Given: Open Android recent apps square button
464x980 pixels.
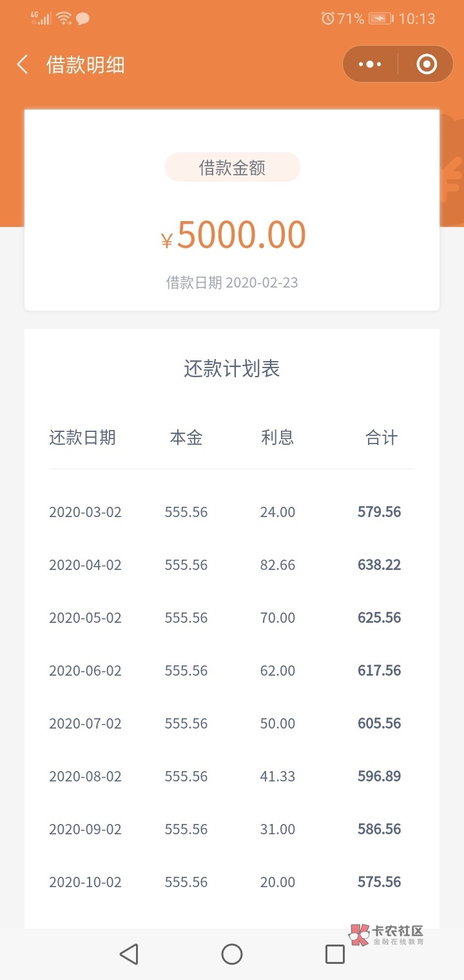Looking at the screenshot, I should 334,954.
